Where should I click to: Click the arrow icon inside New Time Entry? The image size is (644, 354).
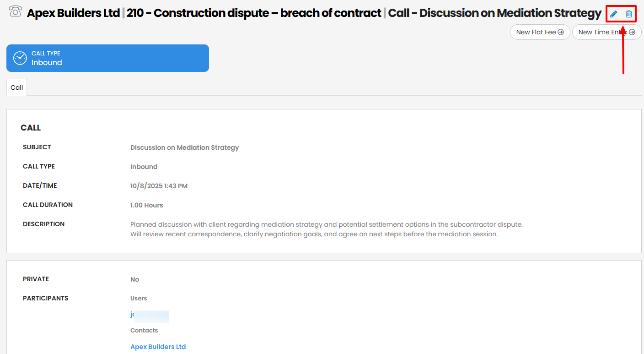(633, 32)
